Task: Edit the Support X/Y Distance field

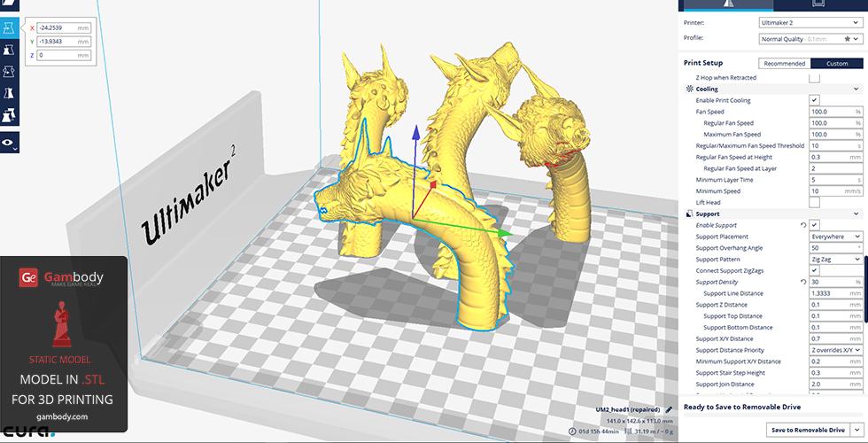Action: click(x=835, y=338)
